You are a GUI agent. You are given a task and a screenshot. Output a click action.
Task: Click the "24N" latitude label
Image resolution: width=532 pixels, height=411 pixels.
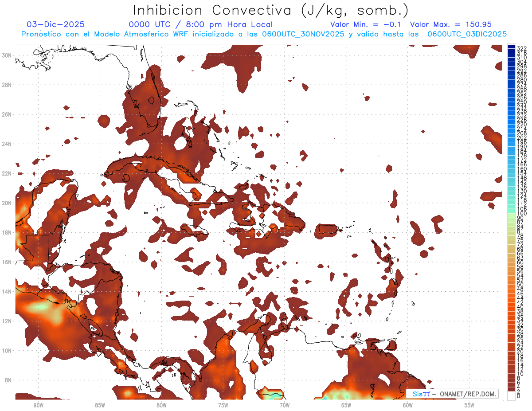7,144
